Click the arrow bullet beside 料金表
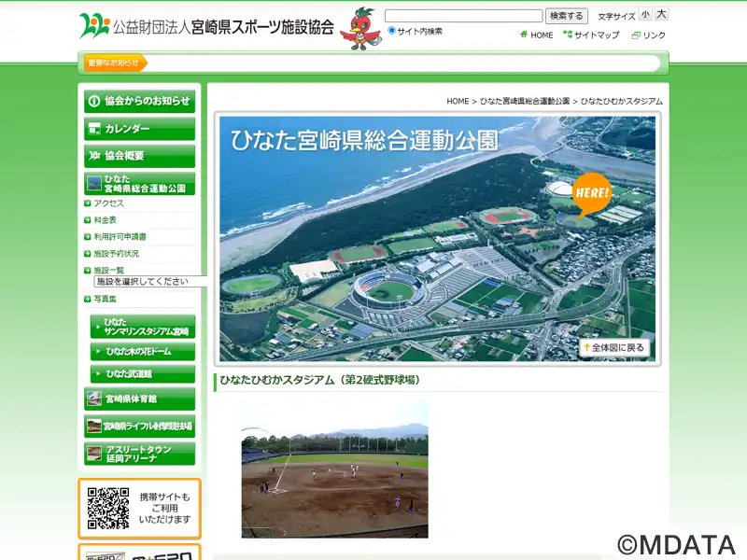The image size is (747, 560). click(x=87, y=220)
